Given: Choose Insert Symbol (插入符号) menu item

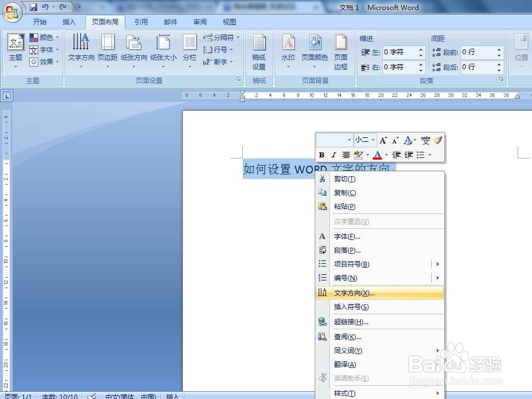Looking at the screenshot, I should pos(380,306).
